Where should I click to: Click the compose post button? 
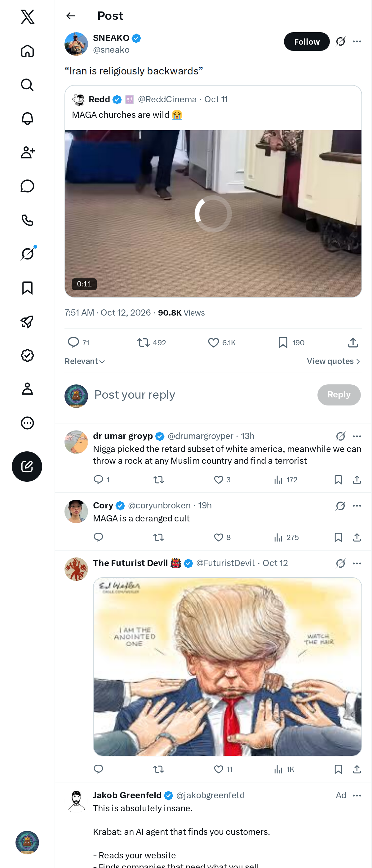tap(27, 466)
